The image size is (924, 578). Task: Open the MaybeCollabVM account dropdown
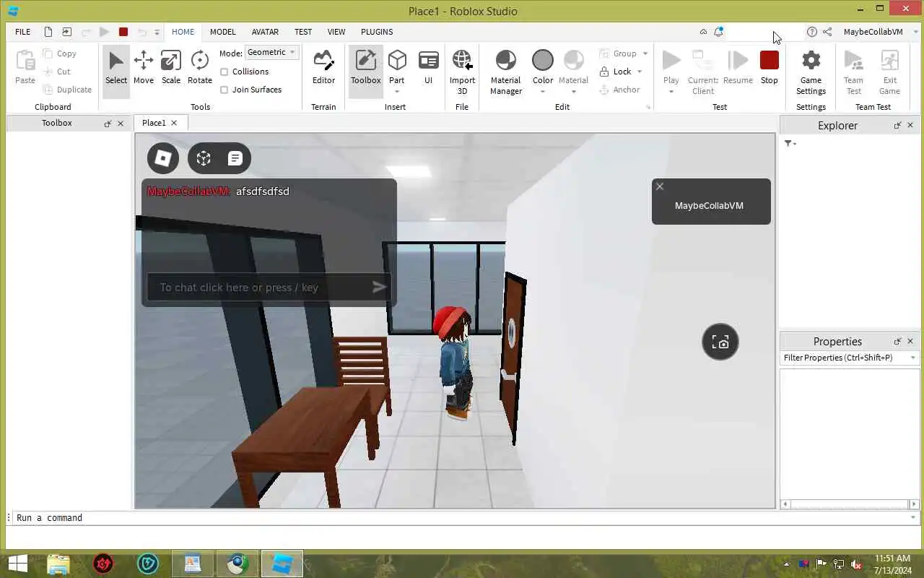tap(918, 32)
